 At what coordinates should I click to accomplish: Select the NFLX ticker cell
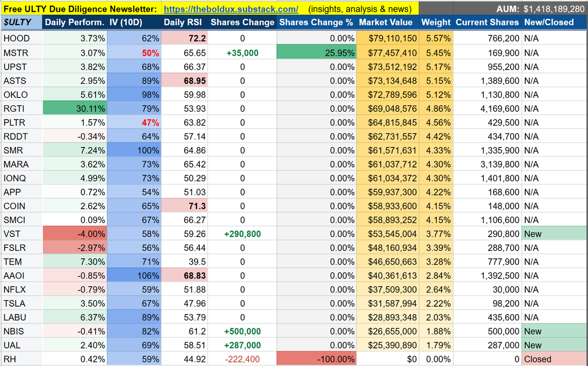(21, 290)
